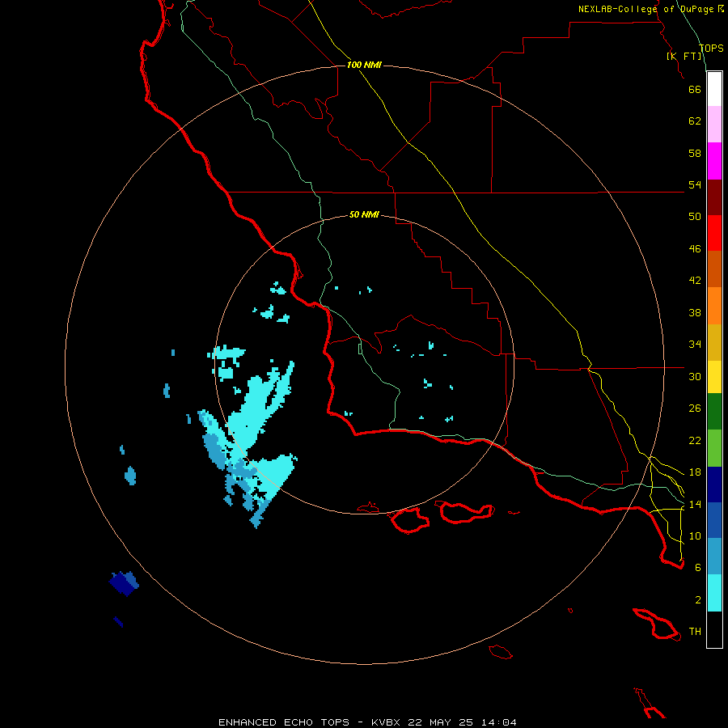This screenshot has width=728, height=728.
Task: Click the legend value 18
Action: (695, 472)
